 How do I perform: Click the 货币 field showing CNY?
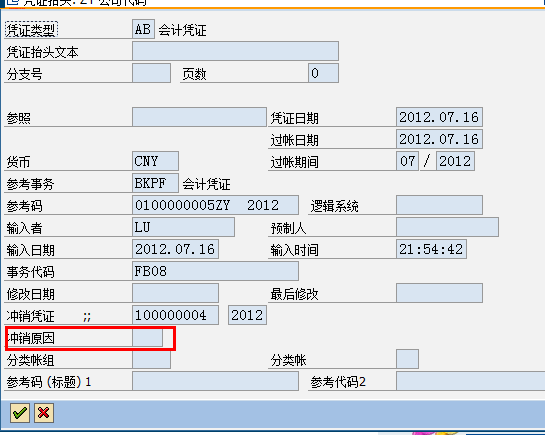[x=155, y=161]
